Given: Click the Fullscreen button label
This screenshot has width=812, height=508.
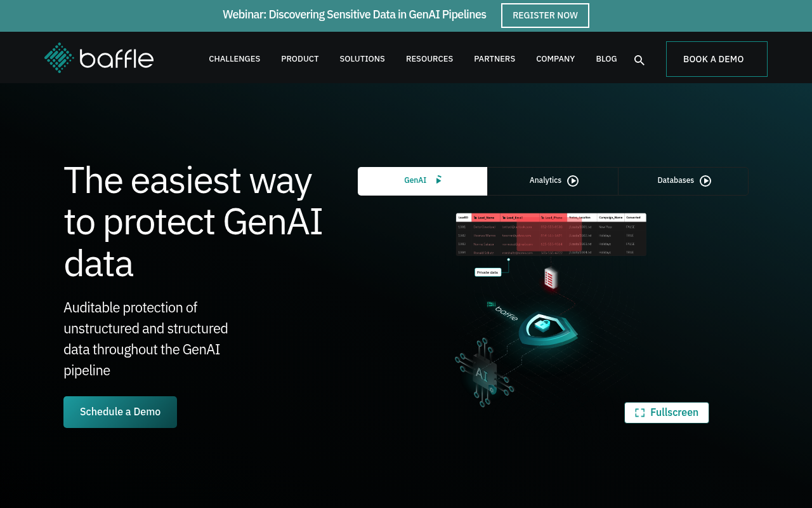Looking at the screenshot, I should tap(674, 413).
